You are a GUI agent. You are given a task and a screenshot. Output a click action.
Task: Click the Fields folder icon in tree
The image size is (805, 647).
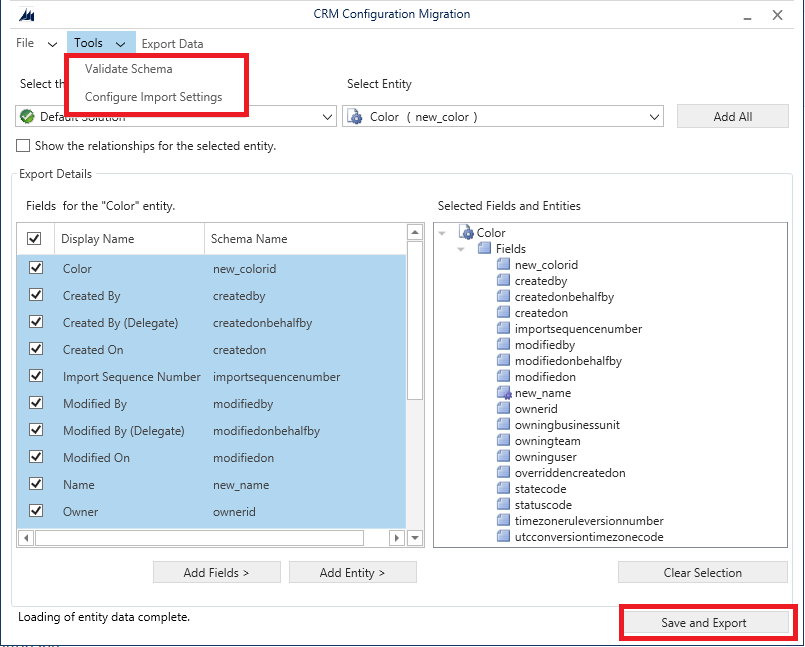486,249
